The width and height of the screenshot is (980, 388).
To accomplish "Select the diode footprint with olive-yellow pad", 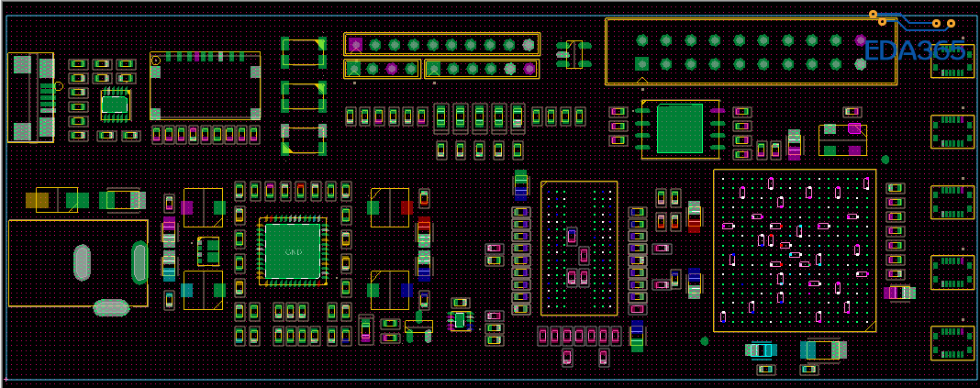I will [x=57, y=200].
